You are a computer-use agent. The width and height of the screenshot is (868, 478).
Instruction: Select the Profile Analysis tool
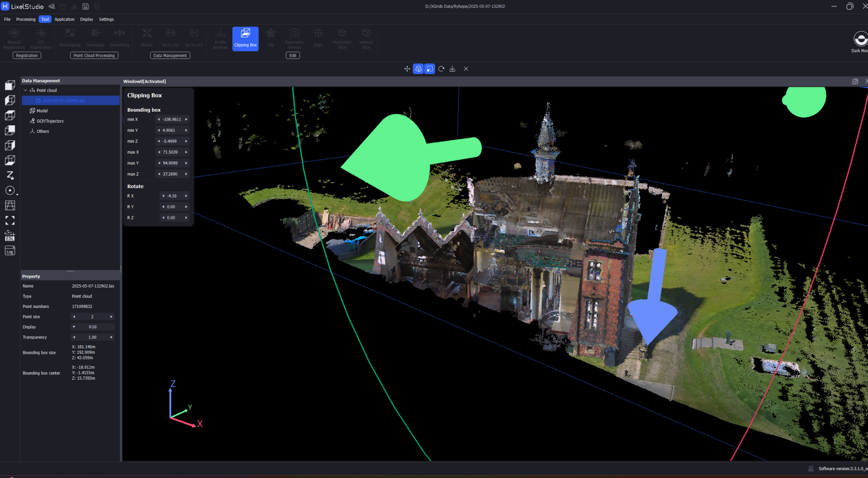220,38
